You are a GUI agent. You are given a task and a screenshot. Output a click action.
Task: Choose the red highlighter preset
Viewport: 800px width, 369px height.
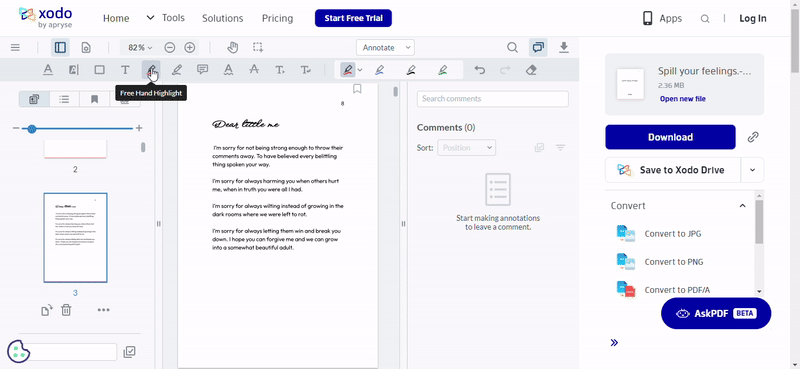click(x=348, y=70)
